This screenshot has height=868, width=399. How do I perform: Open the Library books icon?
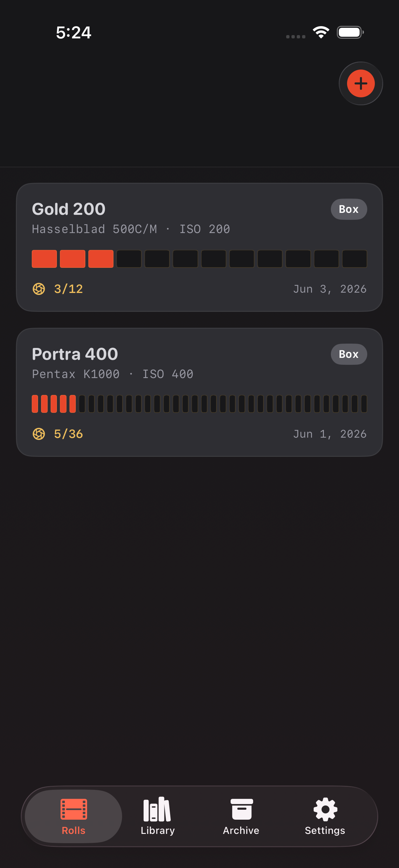click(157, 809)
